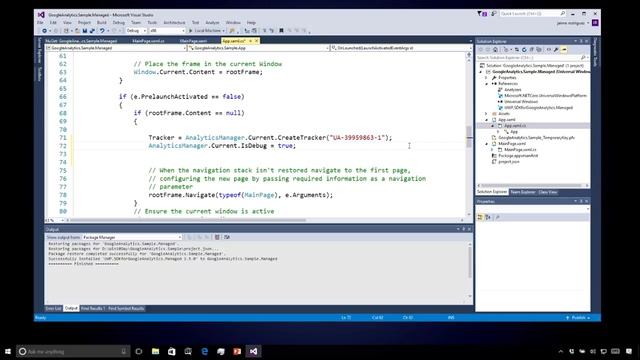Click the Undo toolbar icon
The image size is (640, 360).
coord(102,31)
